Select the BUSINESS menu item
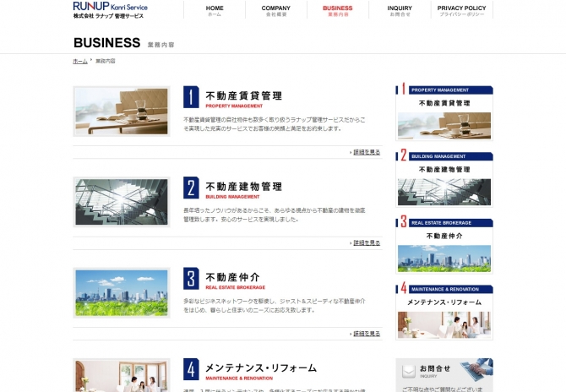 [x=338, y=10]
